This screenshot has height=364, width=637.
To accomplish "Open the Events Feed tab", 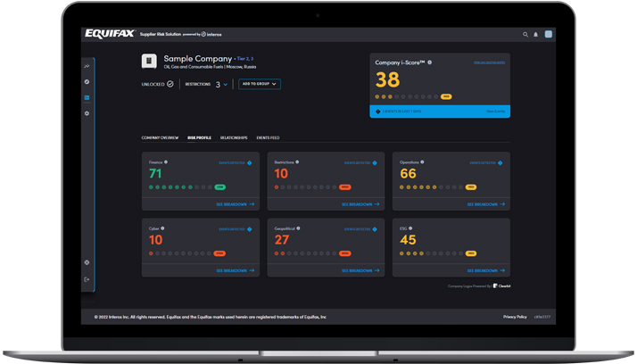I will click(x=269, y=138).
